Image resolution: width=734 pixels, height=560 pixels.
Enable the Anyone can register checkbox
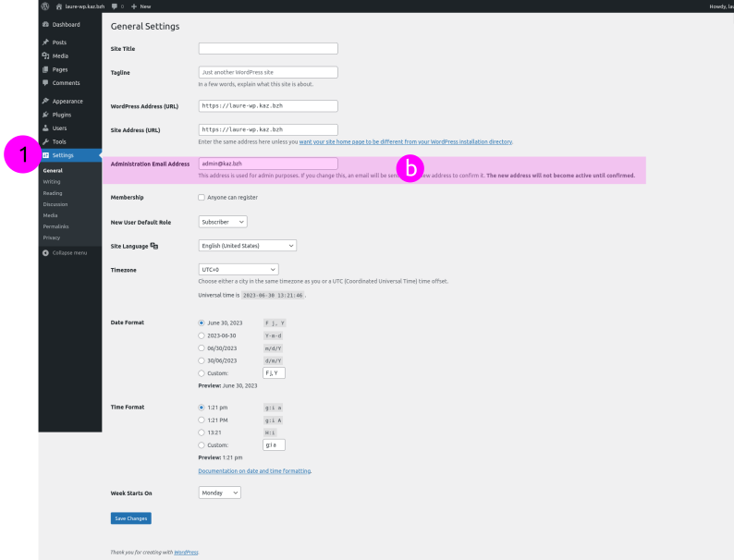click(202, 198)
